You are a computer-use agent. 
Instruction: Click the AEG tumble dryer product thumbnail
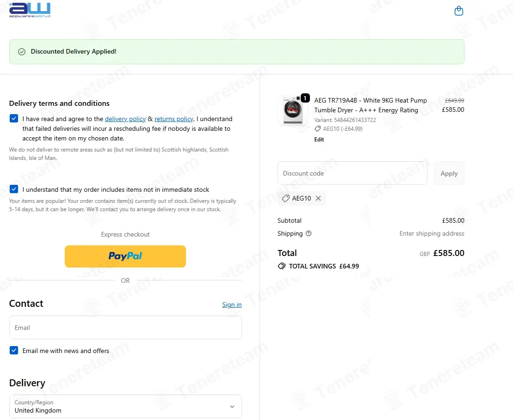pos(292,111)
